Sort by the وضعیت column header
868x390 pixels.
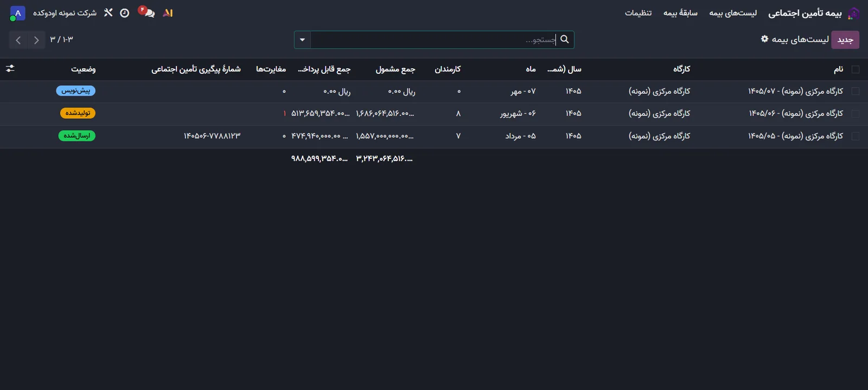84,69
